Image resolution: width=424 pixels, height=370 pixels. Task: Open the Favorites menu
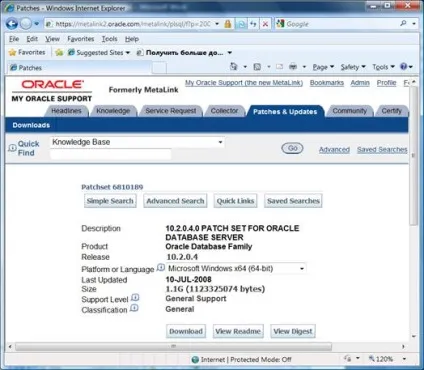81,39
